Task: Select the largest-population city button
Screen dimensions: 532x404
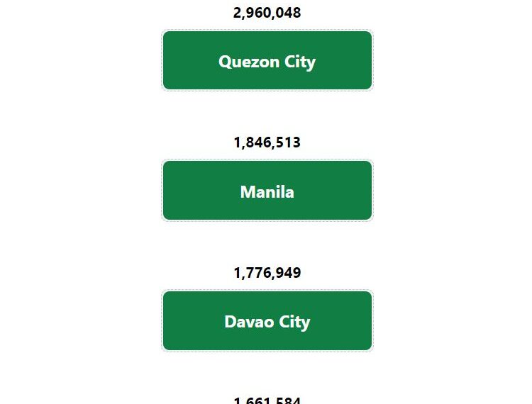Action: pyautogui.click(x=267, y=60)
